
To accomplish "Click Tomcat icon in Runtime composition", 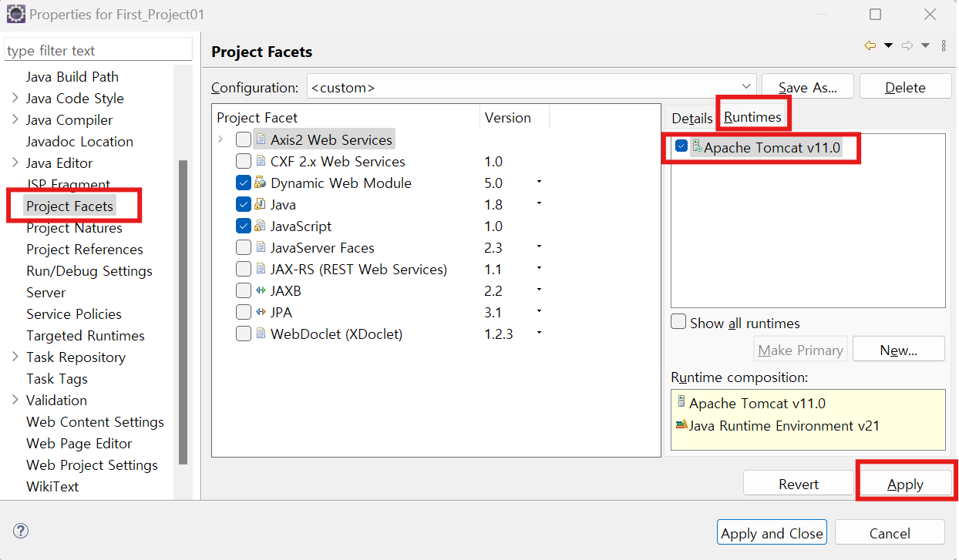I will click(681, 401).
